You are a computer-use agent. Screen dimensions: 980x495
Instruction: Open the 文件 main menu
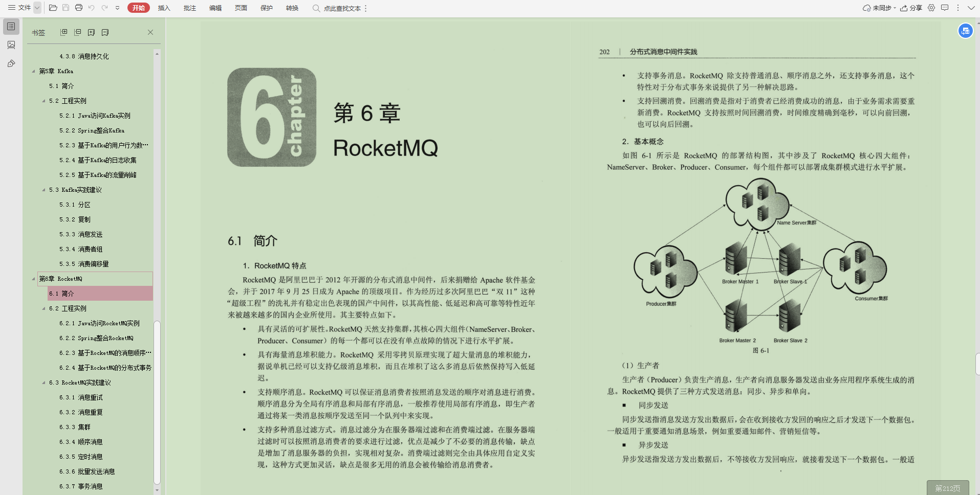(x=19, y=8)
